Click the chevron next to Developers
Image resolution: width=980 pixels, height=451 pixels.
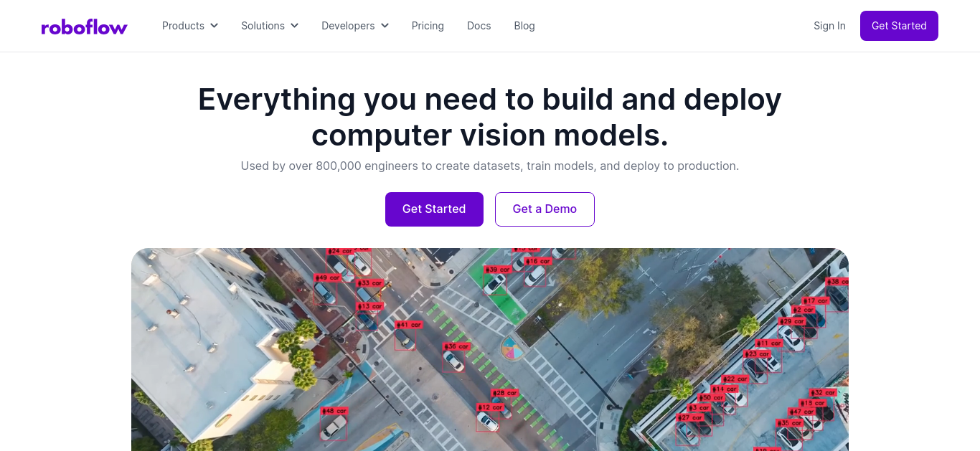(385, 26)
